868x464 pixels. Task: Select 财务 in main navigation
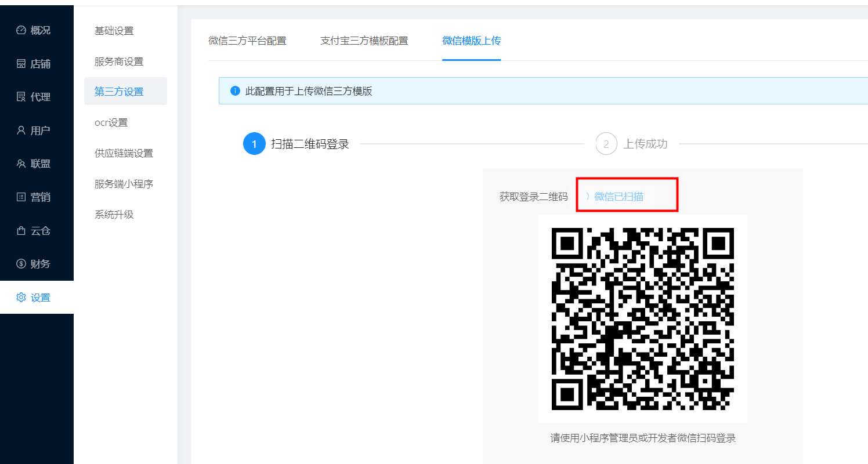[37, 264]
